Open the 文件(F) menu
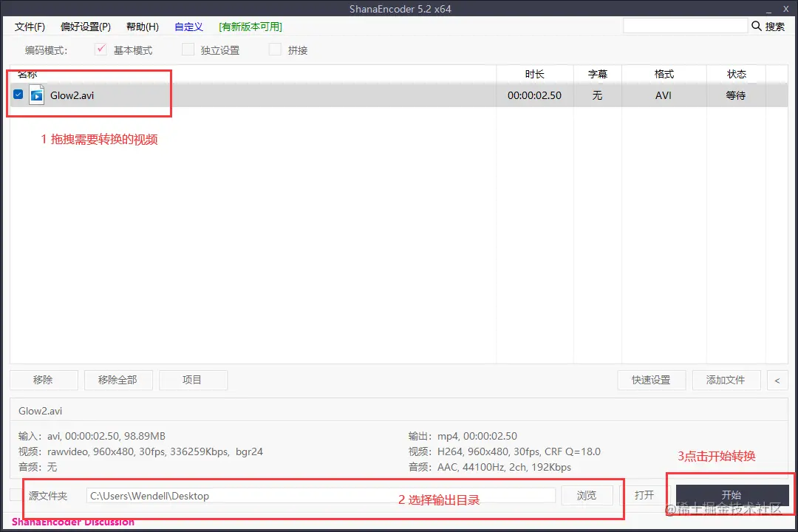Image resolution: width=798 pixels, height=532 pixels. tap(30, 27)
